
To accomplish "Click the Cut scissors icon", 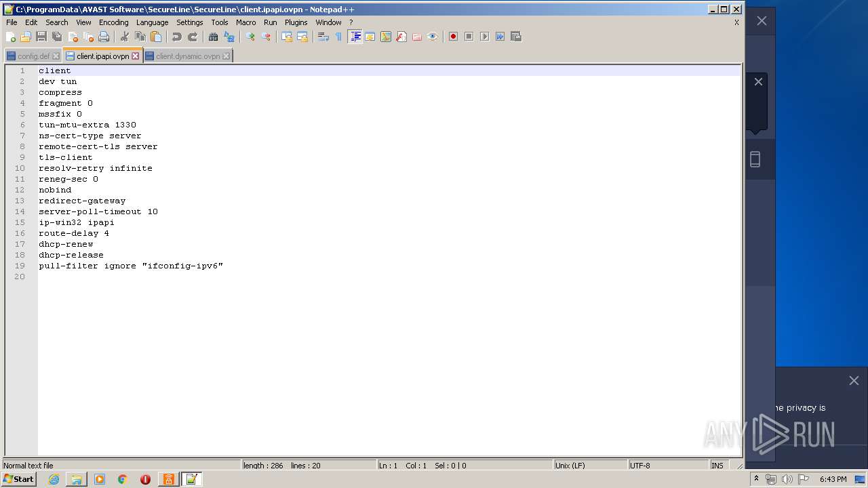I will [x=125, y=37].
